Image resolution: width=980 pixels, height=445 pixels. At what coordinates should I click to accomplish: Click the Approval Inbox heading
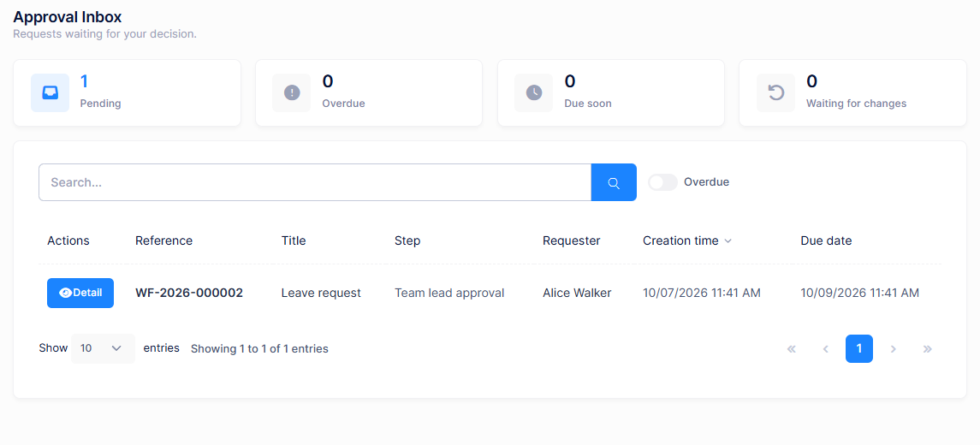[68, 17]
